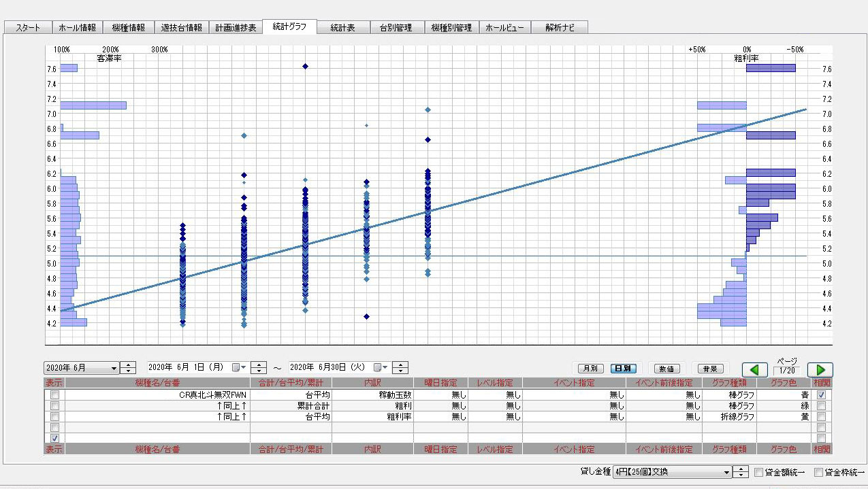Click the month selector stepper arrows
The width and height of the screenshot is (868, 489).
click(128, 368)
